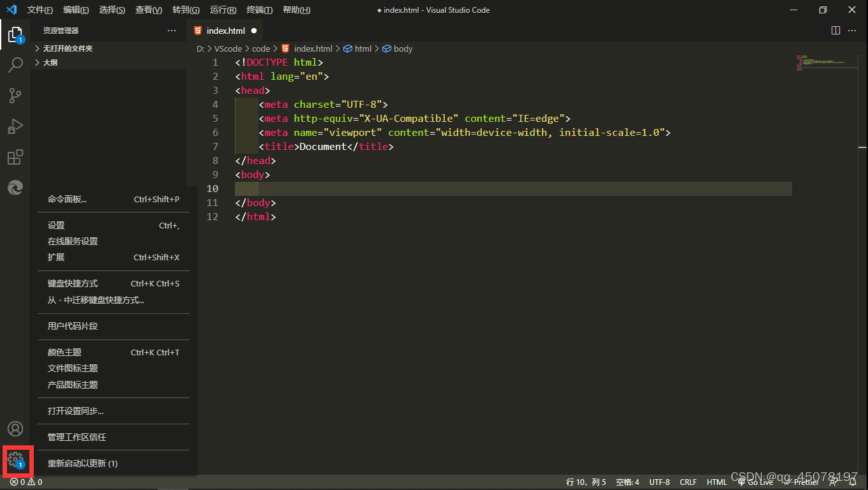Open errors and warnings status item
868x490 pixels.
tap(26, 482)
